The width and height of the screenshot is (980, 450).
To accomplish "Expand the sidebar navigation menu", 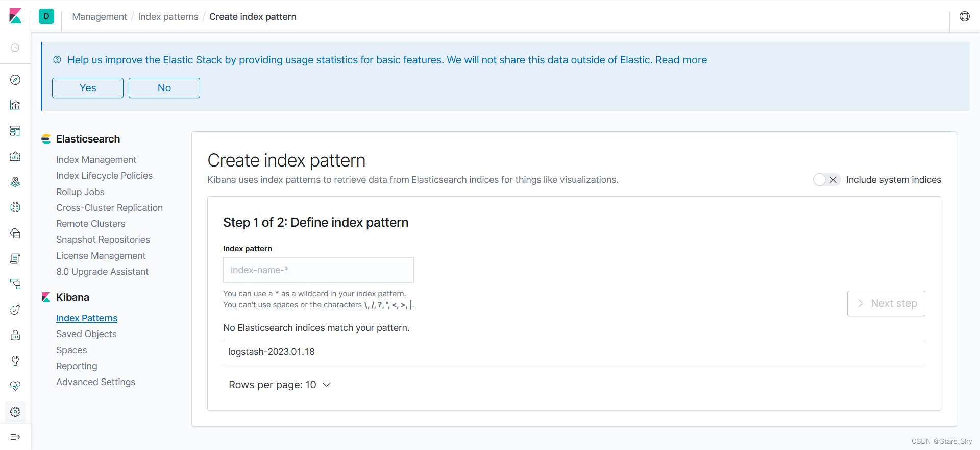I will coord(15,437).
